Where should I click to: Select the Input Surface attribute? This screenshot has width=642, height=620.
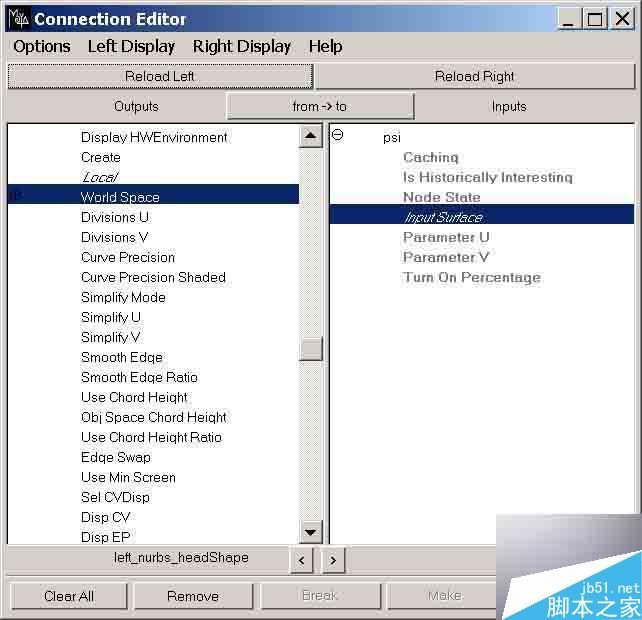482,214
